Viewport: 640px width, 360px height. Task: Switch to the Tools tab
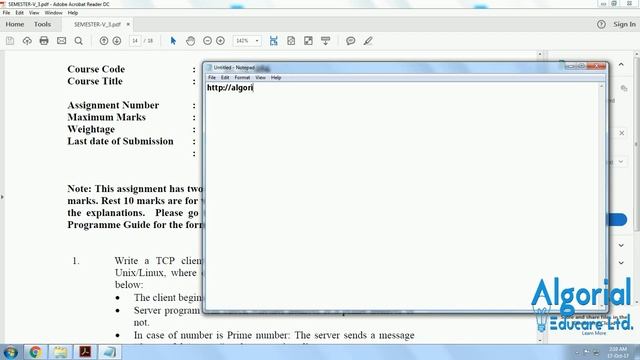42,24
